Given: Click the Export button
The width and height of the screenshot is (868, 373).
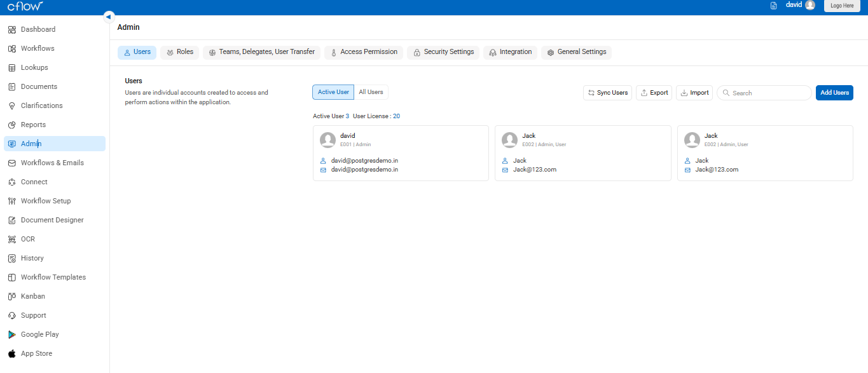Looking at the screenshot, I should [x=654, y=93].
